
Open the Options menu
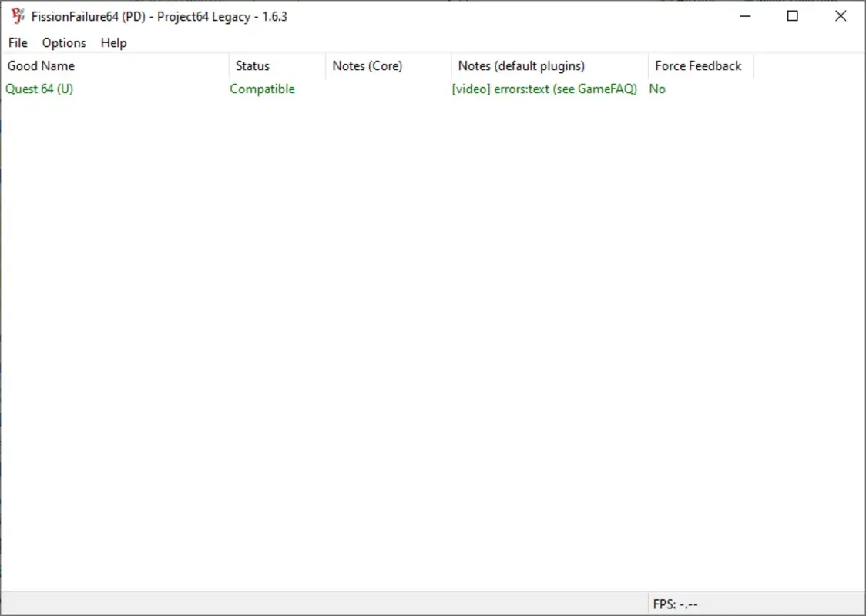click(x=63, y=42)
